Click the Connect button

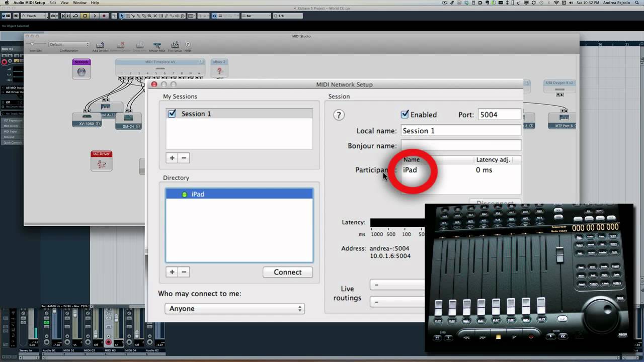pyautogui.click(x=288, y=272)
